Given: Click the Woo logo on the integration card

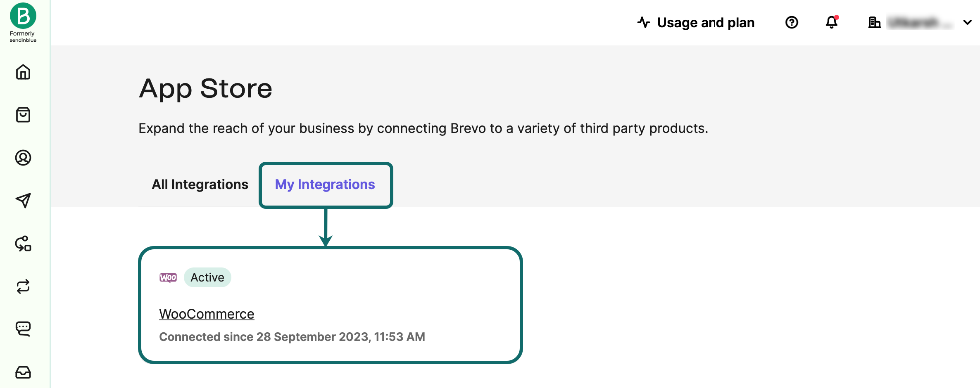Looking at the screenshot, I should 168,277.
